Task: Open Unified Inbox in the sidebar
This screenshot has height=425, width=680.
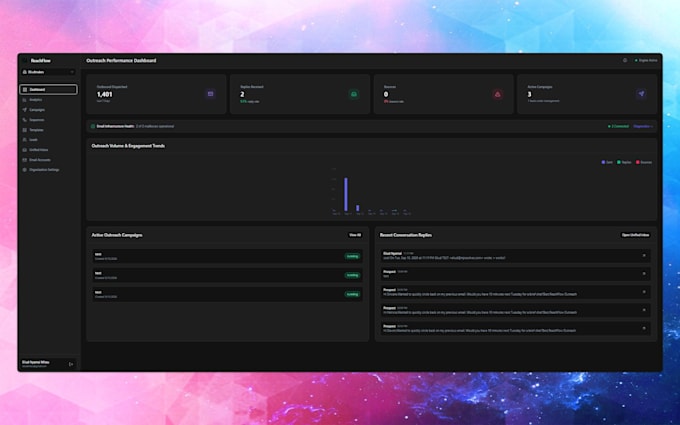Action: click(x=49, y=150)
